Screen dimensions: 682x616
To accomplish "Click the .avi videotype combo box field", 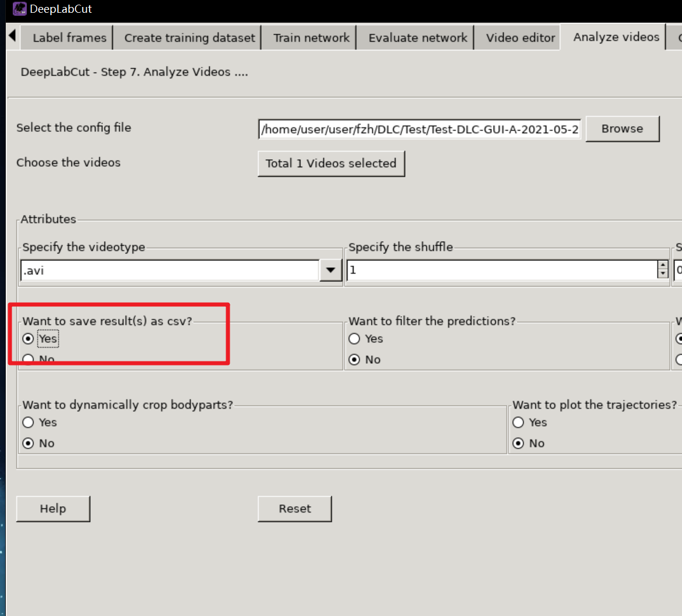I will (170, 270).
